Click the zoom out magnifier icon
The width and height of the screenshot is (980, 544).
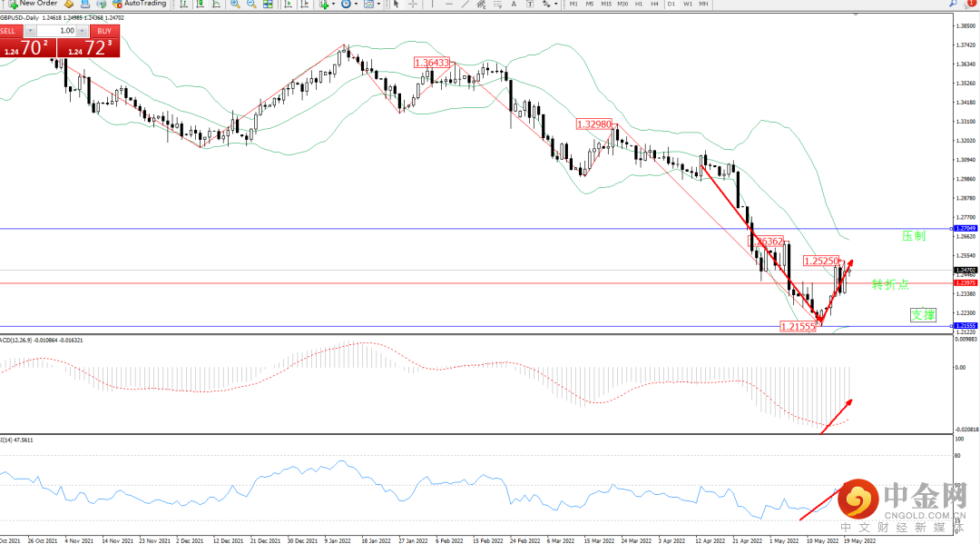pos(251,4)
